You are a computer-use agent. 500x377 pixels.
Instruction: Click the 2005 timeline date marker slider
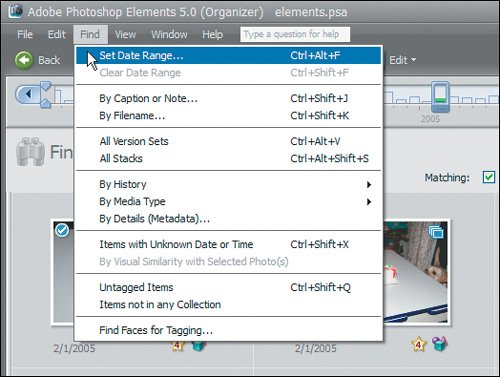[440, 97]
